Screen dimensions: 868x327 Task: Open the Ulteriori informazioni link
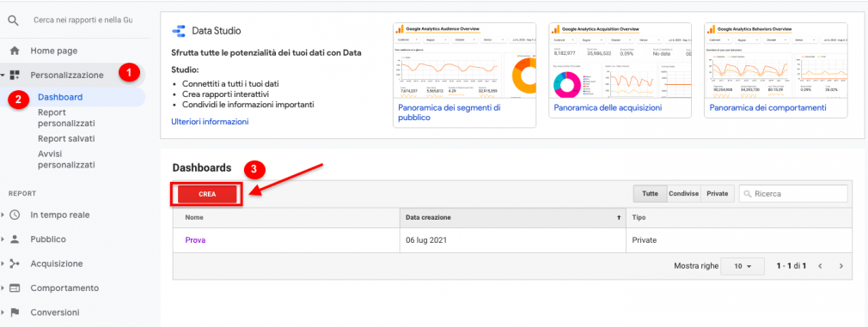[211, 122]
